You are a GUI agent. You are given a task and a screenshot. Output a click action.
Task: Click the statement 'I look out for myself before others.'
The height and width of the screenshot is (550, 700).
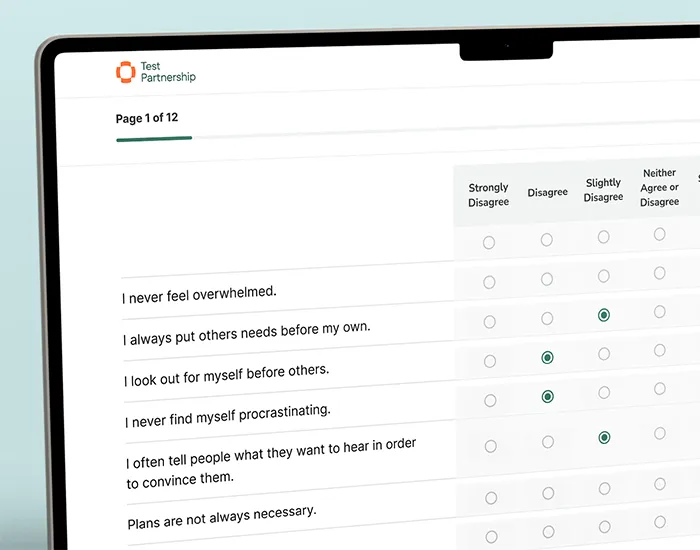coord(226,375)
